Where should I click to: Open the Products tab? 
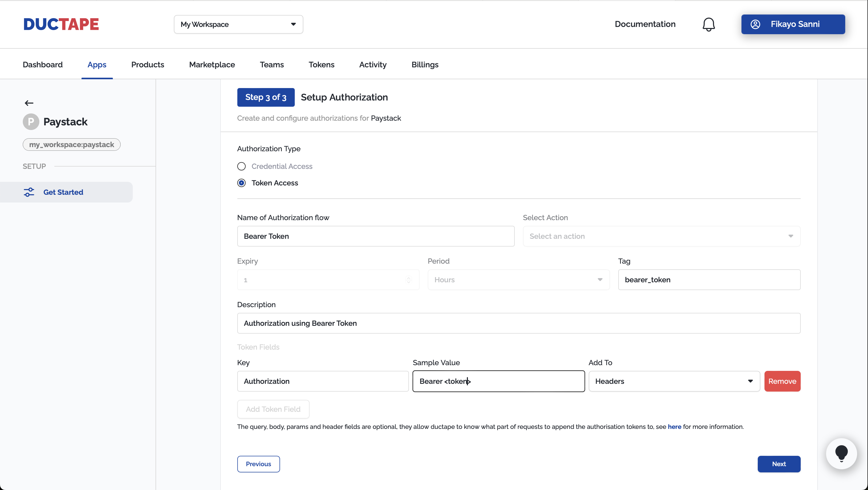pyautogui.click(x=148, y=64)
